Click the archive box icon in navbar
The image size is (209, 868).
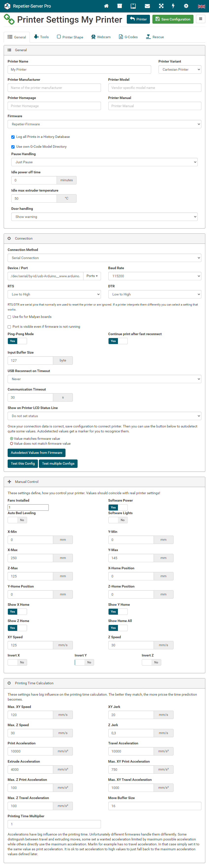[120, 6]
